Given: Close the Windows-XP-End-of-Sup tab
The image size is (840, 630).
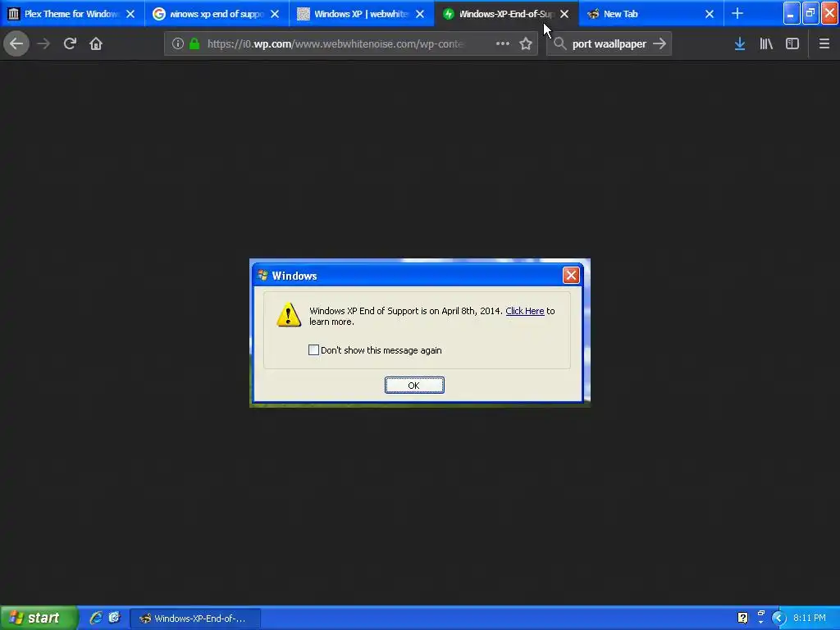Looking at the screenshot, I should pos(564,14).
